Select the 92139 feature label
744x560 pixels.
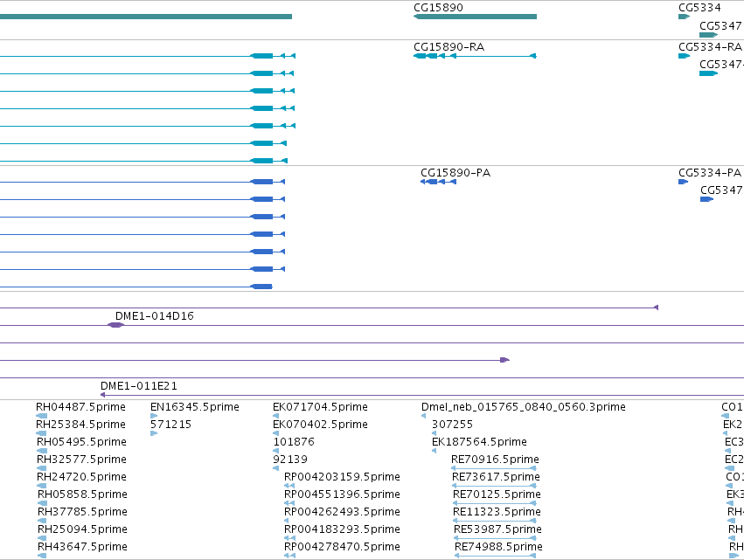[290, 460]
